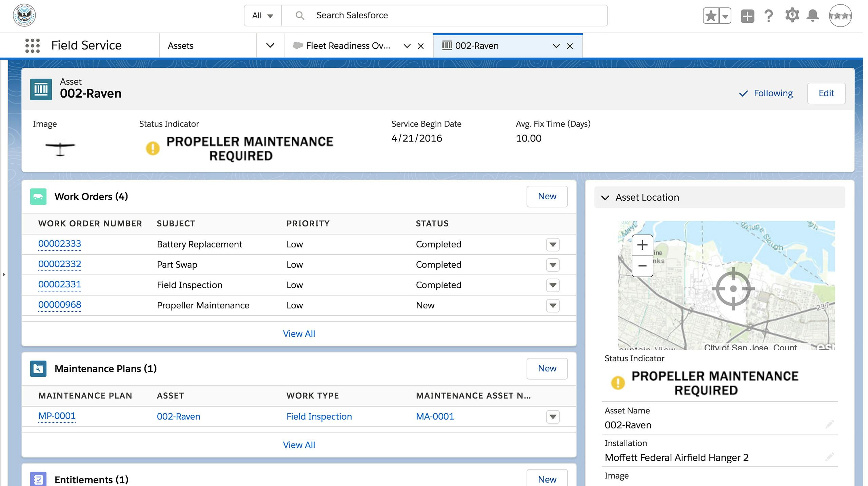Click the Work Orders related list icon
Screen dimensions: 868x486
coord(38,197)
